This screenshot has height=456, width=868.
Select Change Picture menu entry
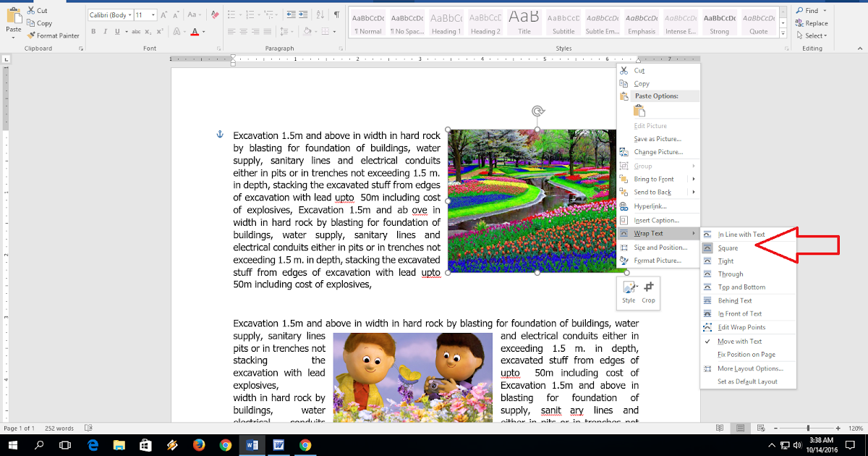[658, 152]
